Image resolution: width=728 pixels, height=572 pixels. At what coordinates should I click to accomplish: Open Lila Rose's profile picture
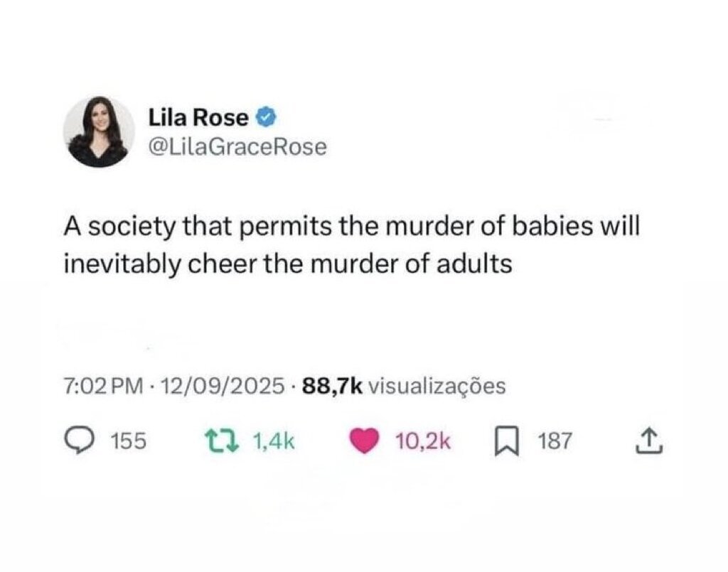[x=99, y=131]
